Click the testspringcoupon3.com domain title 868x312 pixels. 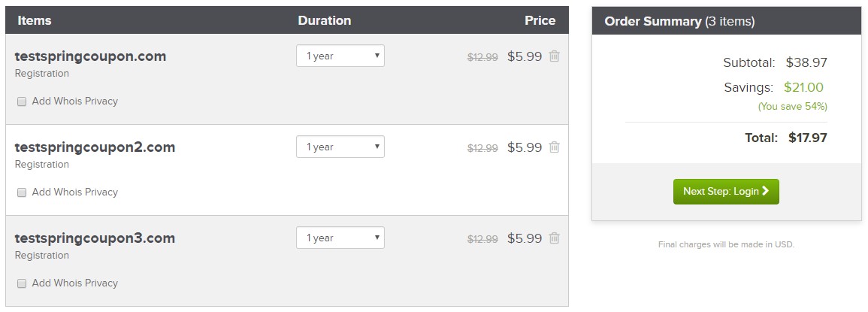95,238
